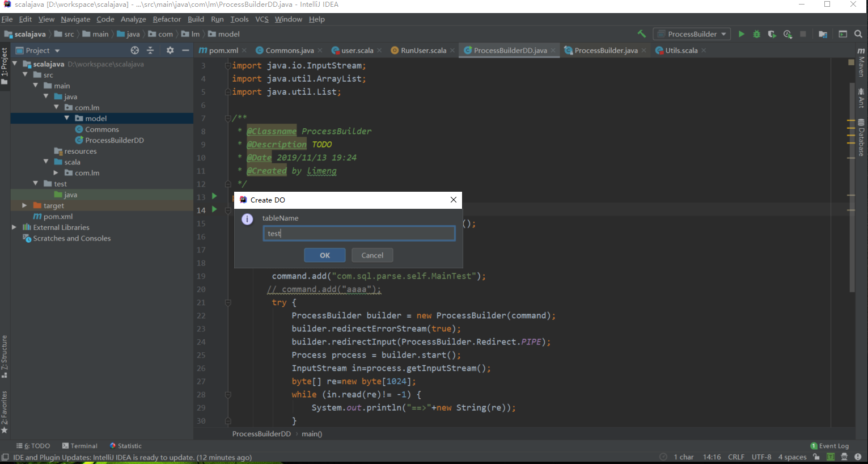Collapse the src folder node
The height and width of the screenshot is (464, 868).
coord(25,75)
